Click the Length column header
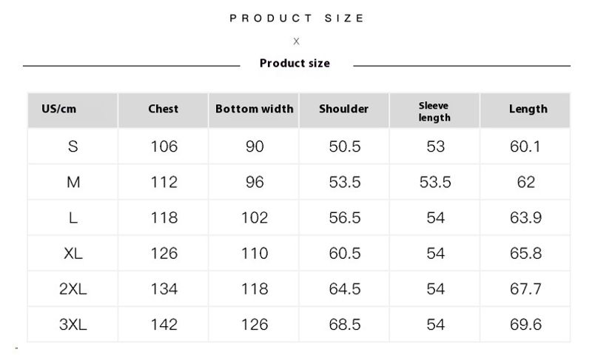This screenshot has height=364, width=592. tap(528, 109)
